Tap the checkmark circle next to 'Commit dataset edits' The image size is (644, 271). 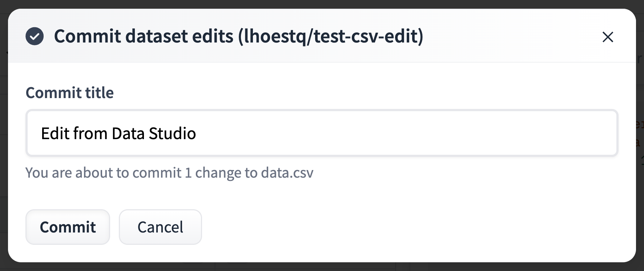click(x=35, y=36)
